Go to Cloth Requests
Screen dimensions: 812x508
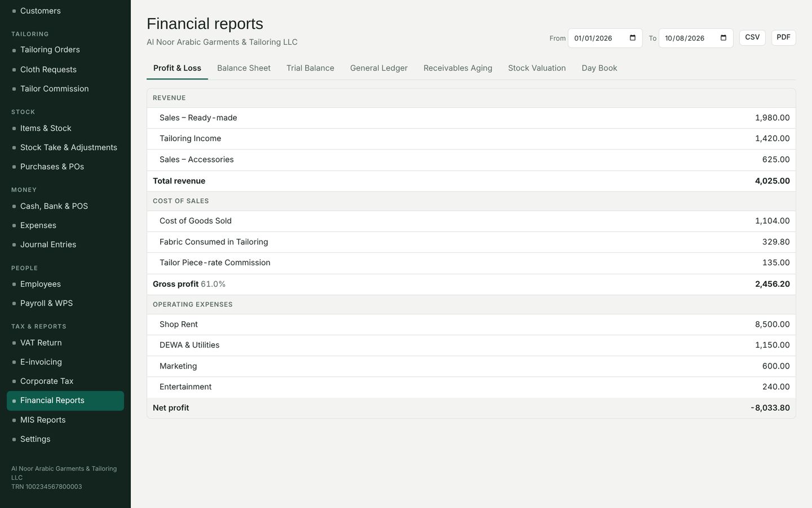[65, 69]
